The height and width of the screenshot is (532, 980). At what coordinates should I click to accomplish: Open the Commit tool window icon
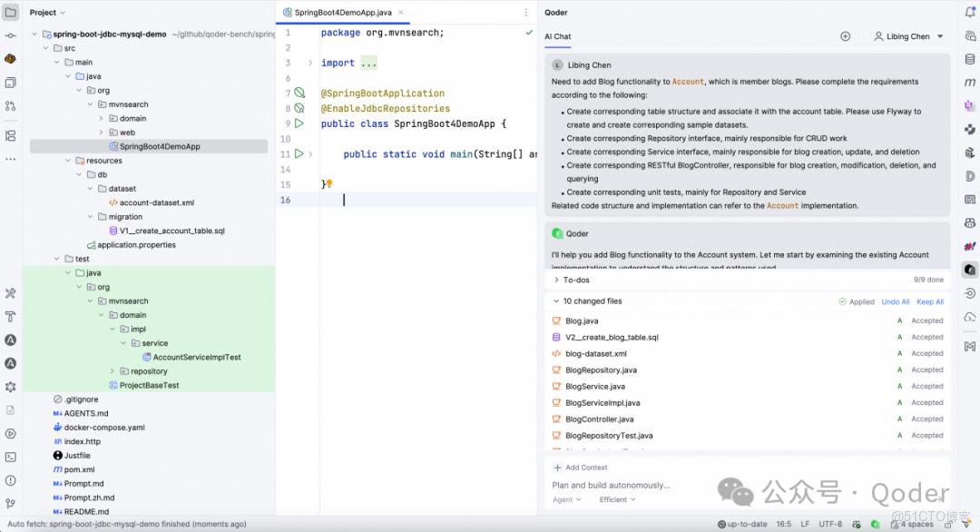pyautogui.click(x=12, y=34)
